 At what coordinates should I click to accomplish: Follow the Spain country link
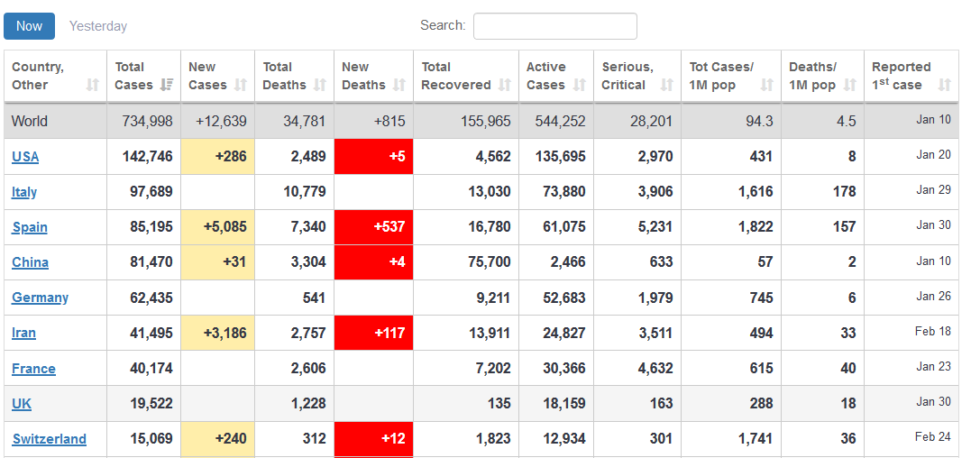[30, 227]
